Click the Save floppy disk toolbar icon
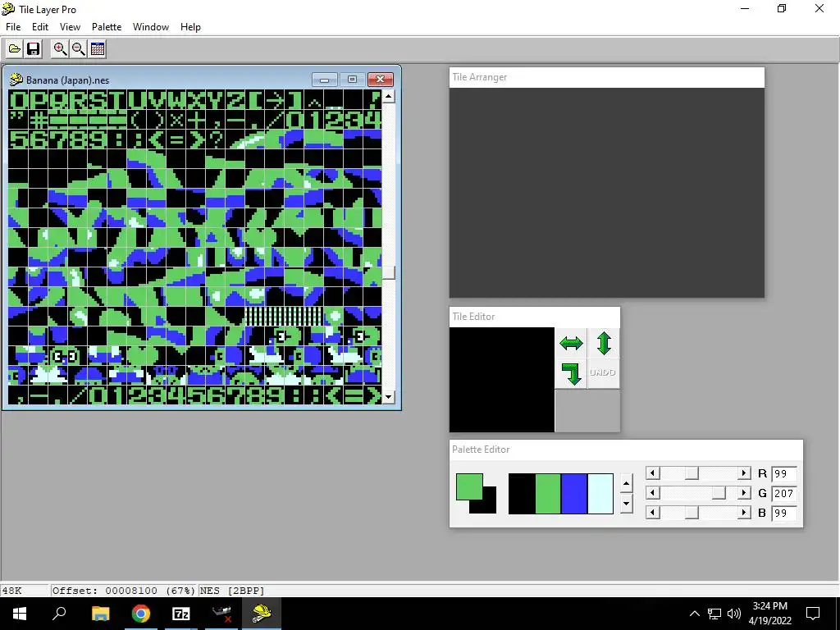 (x=33, y=49)
